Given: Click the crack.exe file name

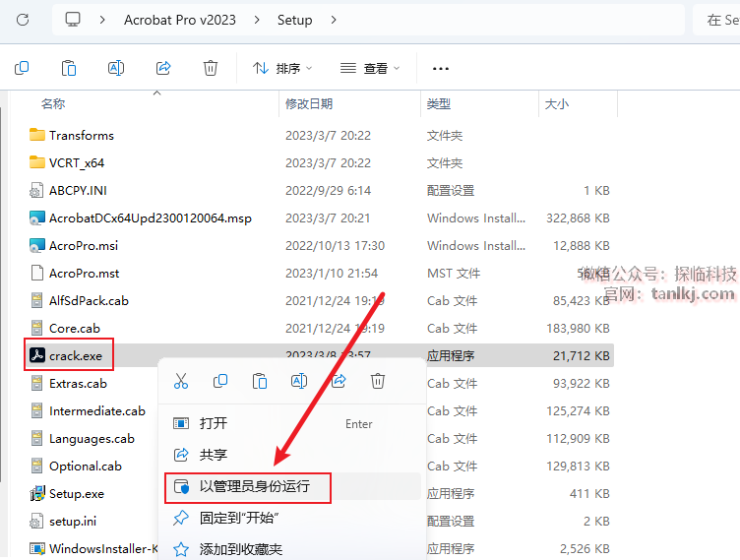Looking at the screenshot, I should click(76, 355).
